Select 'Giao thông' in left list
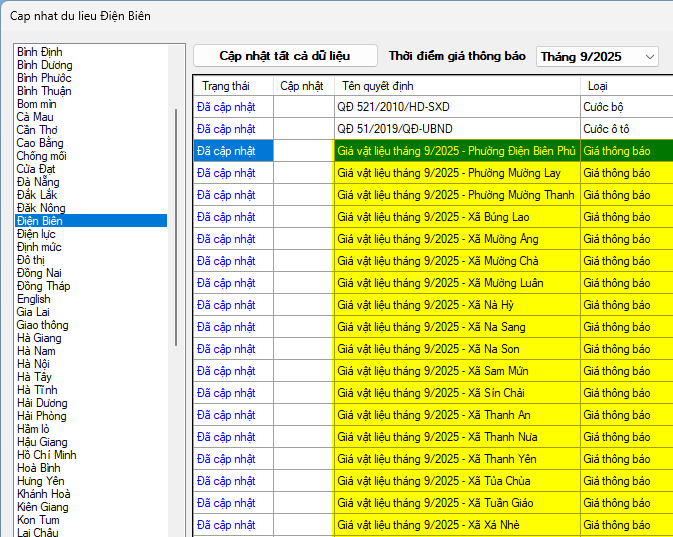Viewport: 673px width, 537px height. pos(42,325)
